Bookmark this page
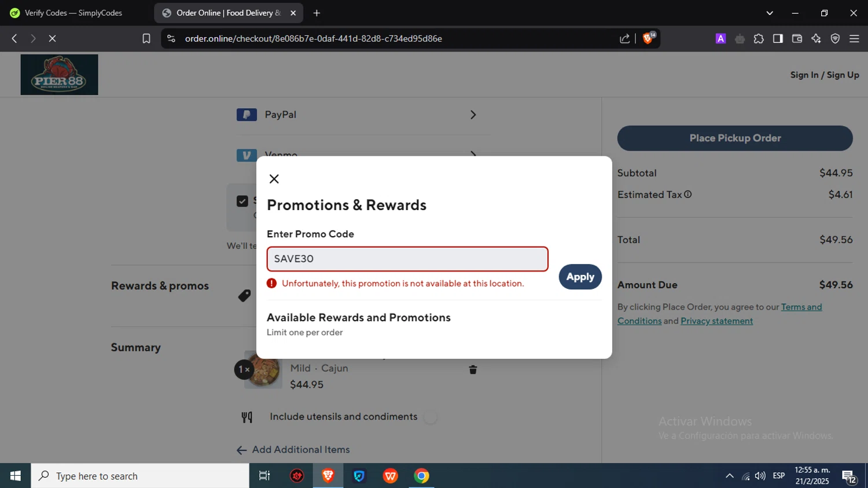The width and height of the screenshot is (868, 488). [146, 38]
